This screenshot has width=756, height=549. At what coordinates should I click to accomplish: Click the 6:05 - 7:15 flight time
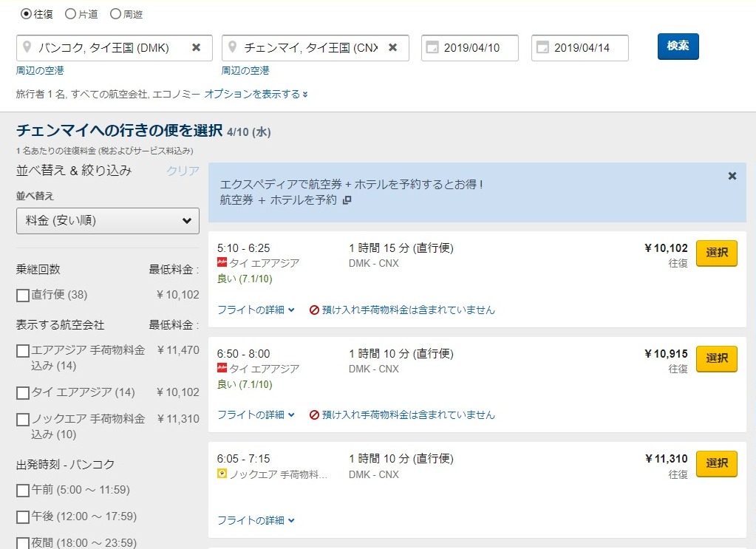(243, 458)
